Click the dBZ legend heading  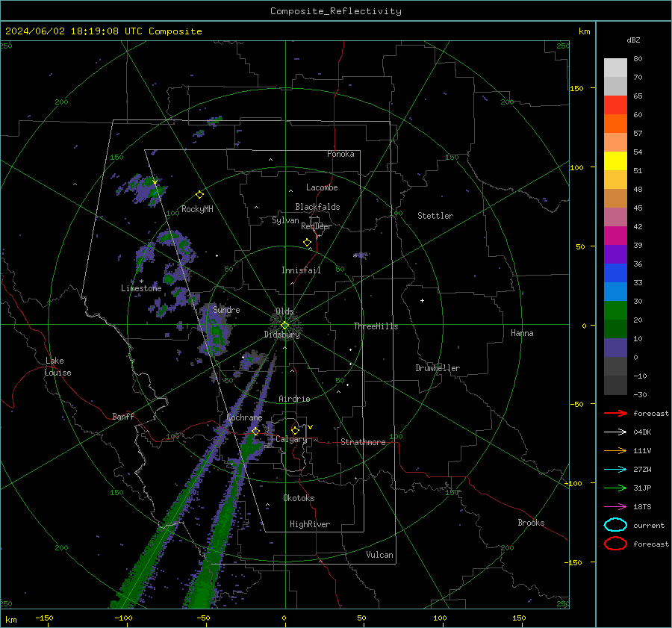633,40
